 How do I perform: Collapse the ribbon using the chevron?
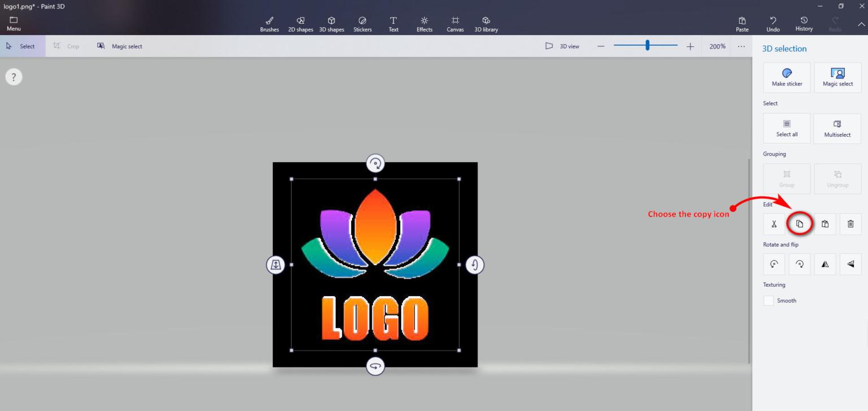[861, 24]
